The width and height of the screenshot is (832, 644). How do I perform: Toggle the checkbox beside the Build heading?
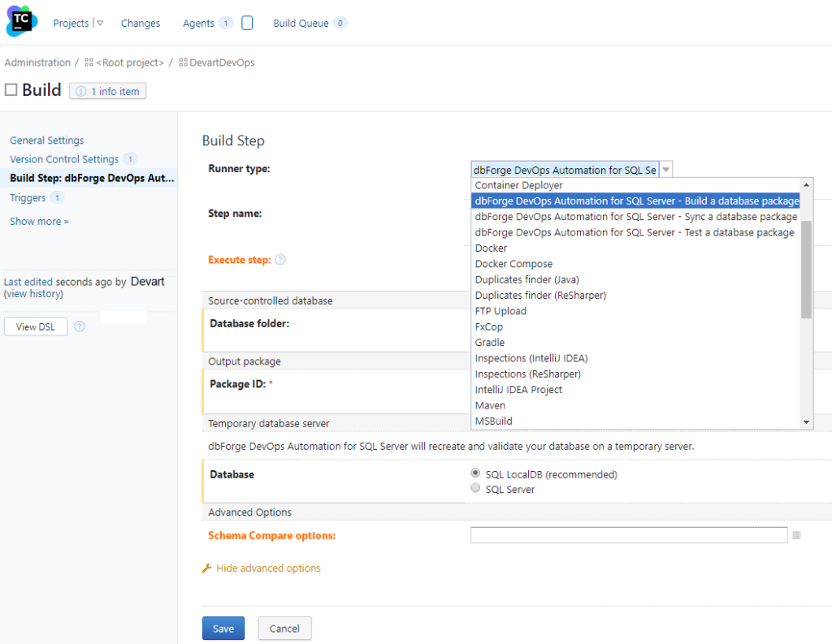(x=9, y=89)
